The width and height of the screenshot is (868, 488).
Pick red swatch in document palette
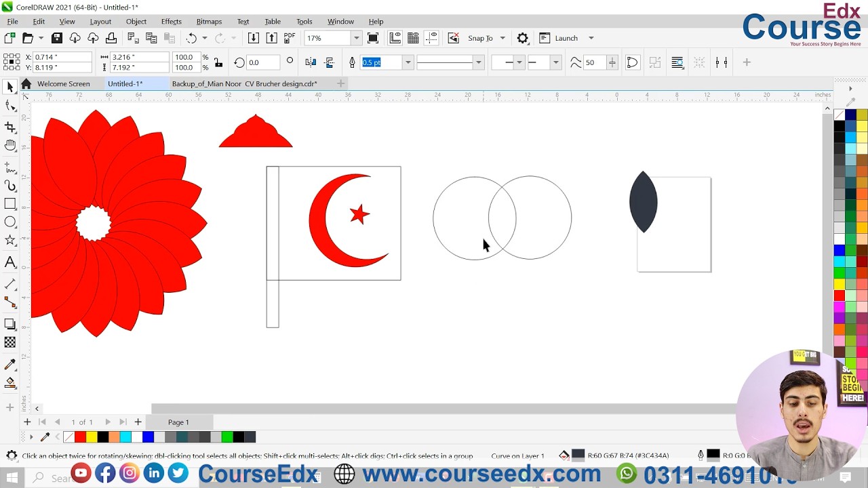tap(80, 437)
